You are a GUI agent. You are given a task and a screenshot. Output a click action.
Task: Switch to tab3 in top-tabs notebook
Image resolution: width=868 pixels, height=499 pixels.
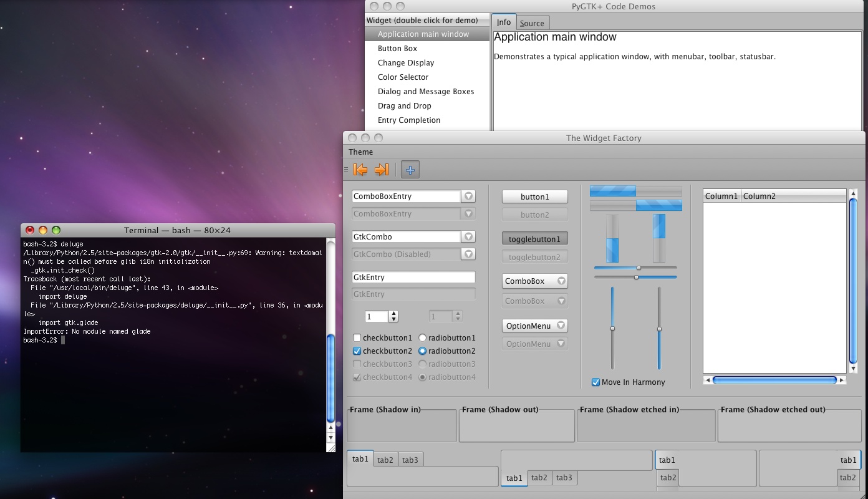[410, 460]
